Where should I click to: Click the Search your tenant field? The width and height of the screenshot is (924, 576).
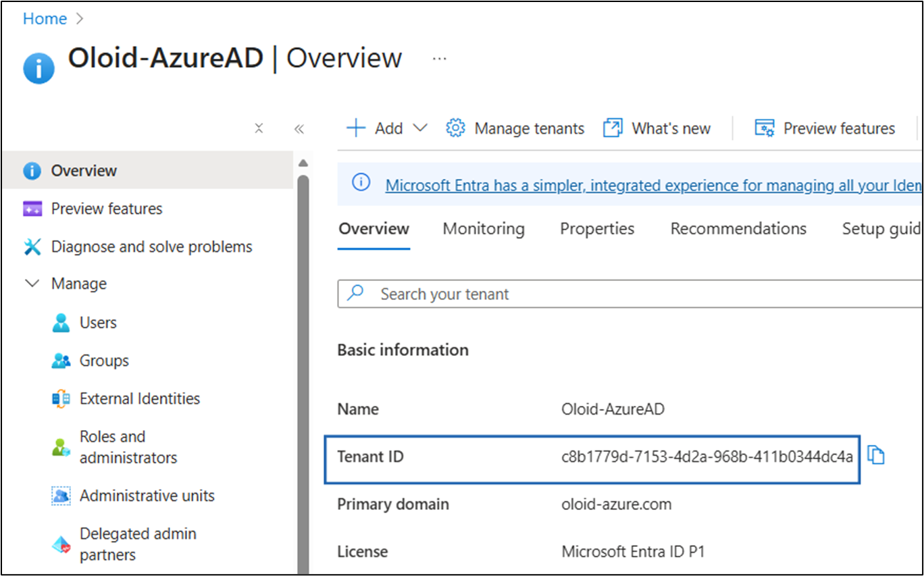click(x=630, y=294)
